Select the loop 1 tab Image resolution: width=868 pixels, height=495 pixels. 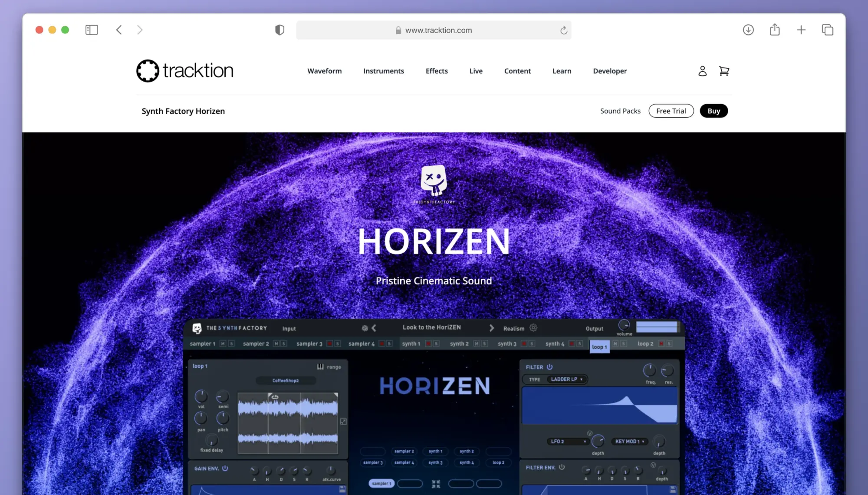point(599,346)
